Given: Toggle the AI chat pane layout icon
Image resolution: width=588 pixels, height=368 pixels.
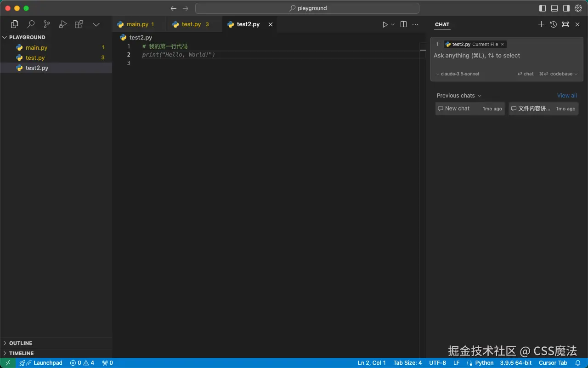Looking at the screenshot, I should point(566,8).
